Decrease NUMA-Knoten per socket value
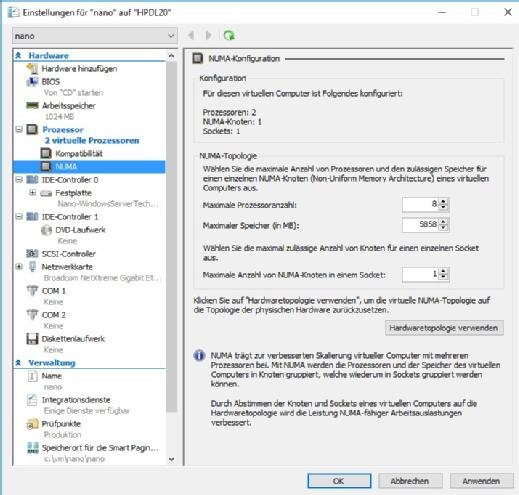Image resolution: width=519 pixels, height=495 pixels. [x=443, y=277]
